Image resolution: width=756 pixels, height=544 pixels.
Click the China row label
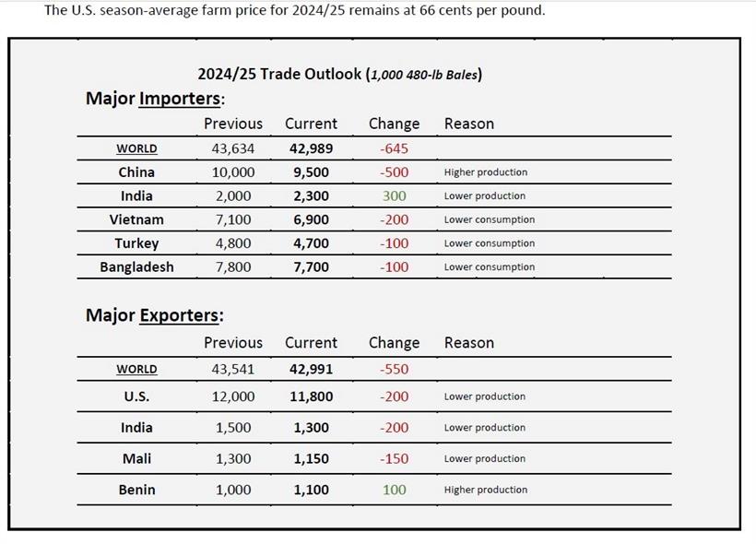point(136,172)
